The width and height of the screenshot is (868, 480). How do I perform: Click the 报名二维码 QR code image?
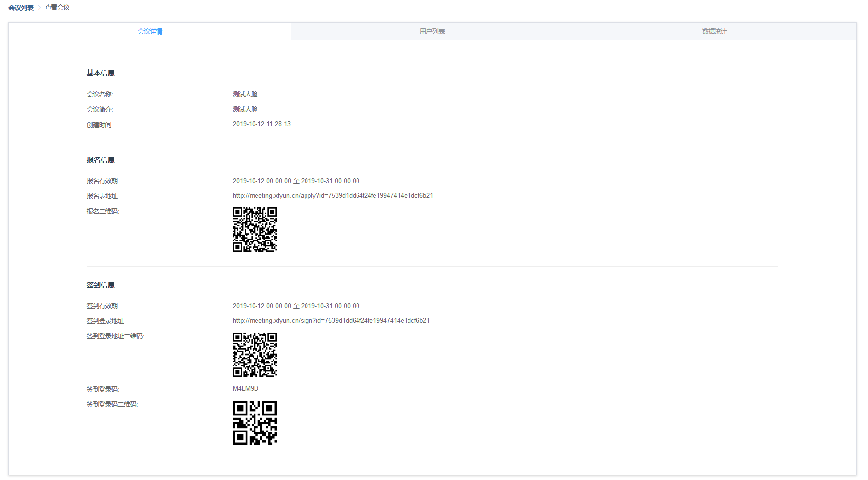255,230
